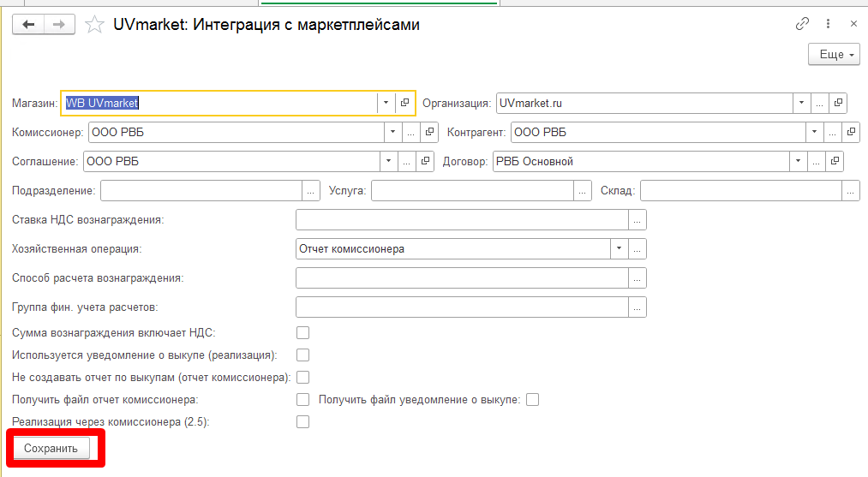Open the Контрагент item form icon
Screen dimensions: 868x477
pos(851,132)
